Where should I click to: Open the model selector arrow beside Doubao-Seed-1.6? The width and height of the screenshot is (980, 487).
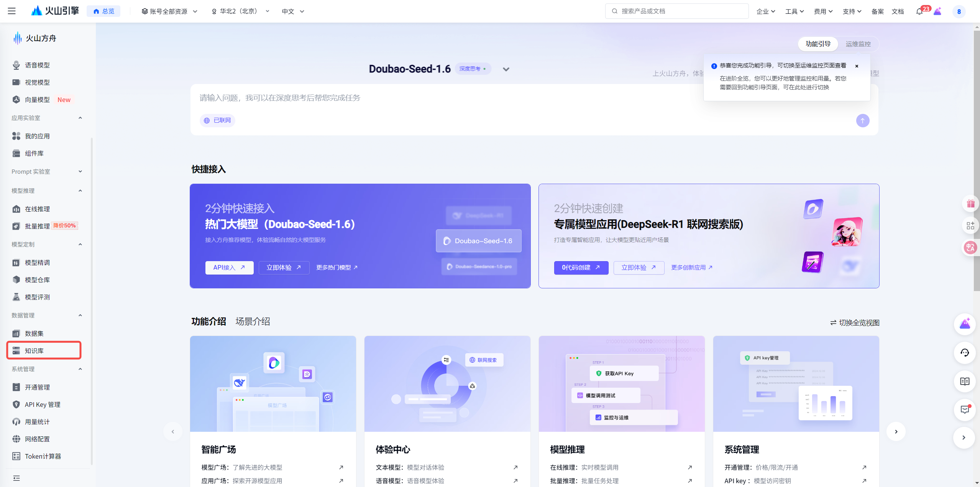point(506,69)
